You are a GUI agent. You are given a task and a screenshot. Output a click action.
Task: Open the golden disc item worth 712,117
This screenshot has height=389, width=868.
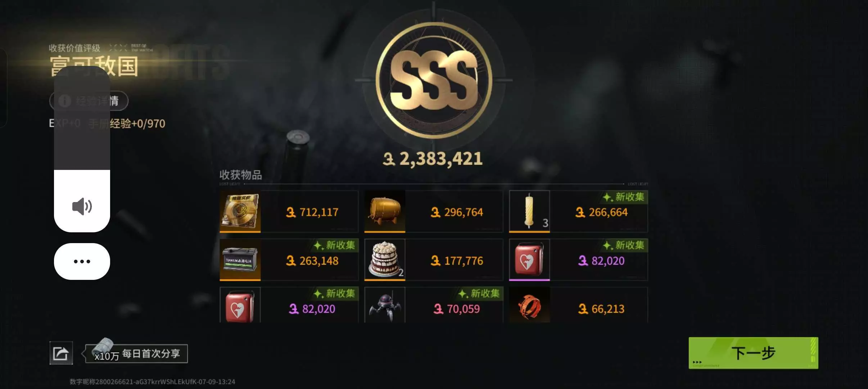[240, 211]
